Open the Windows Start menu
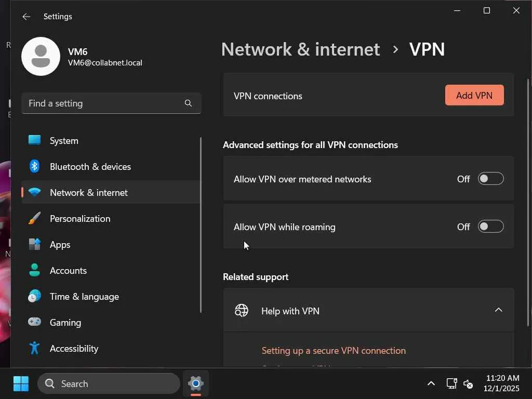This screenshot has height=399, width=532. tap(21, 384)
